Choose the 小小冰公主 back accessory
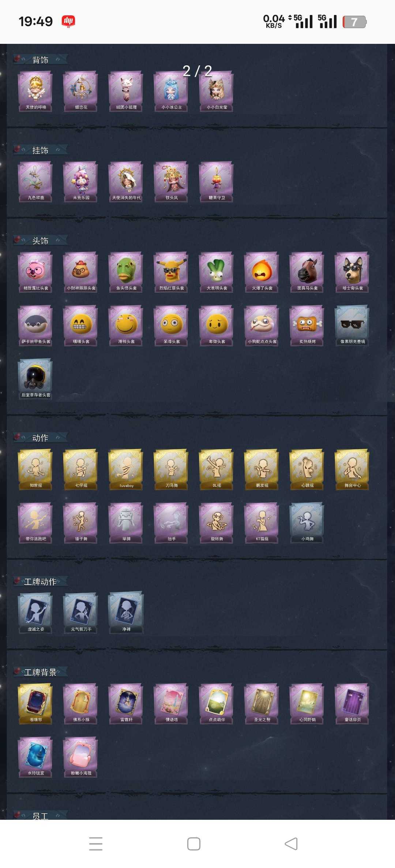The width and height of the screenshot is (395, 868). (172, 91)
